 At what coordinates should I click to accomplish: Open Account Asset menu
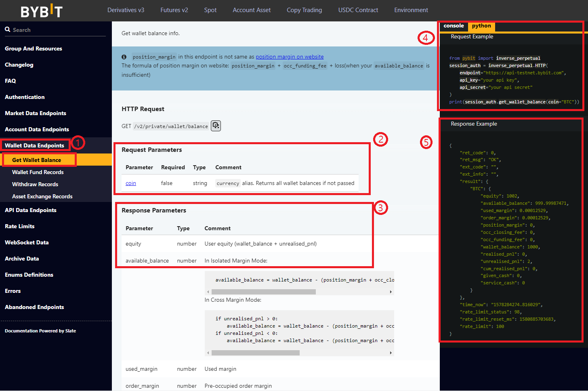pos(252,10)
